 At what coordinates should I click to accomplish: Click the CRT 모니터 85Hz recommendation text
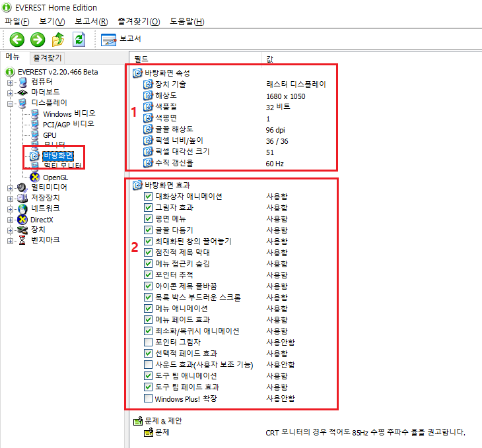[366, 432]
